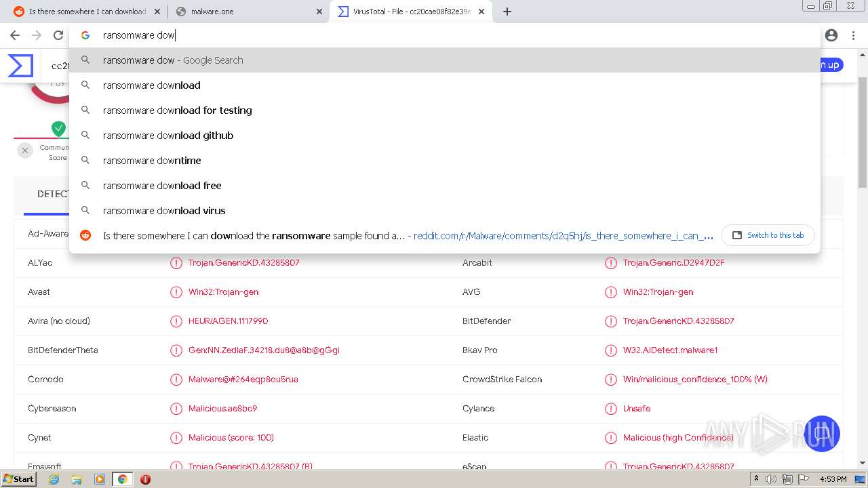Reload the page with the refresh icon

tap(58, 35)
